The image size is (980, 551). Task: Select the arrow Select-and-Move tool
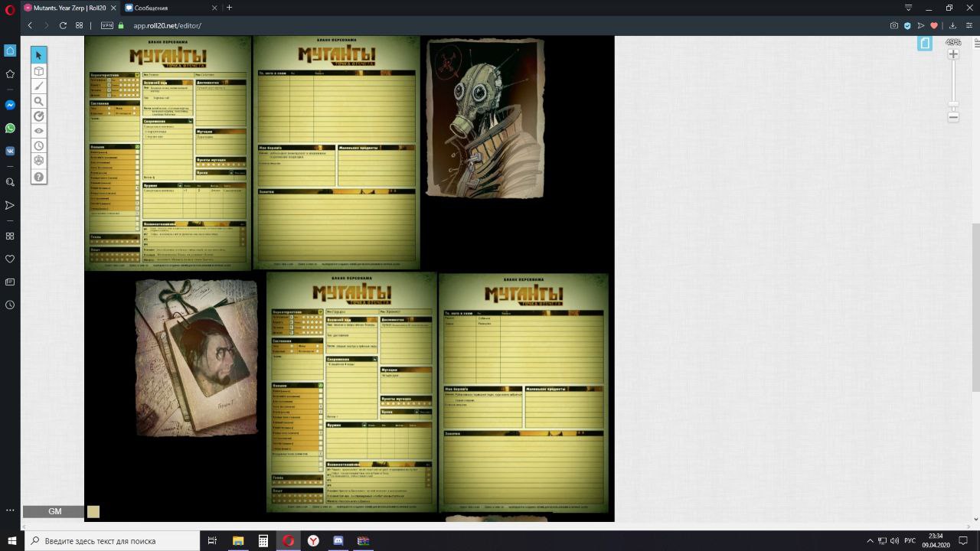[38, 55]
